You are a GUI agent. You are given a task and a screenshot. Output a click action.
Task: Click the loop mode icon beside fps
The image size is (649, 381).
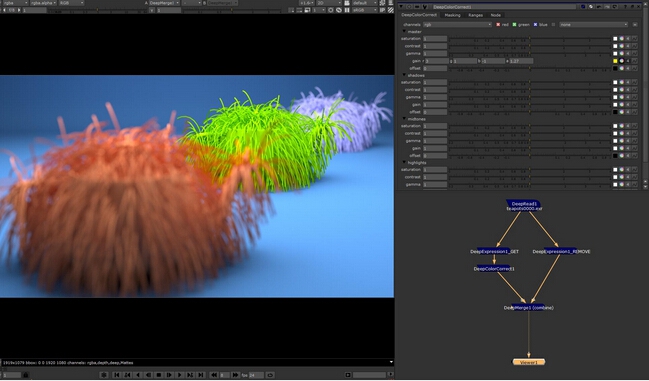270,375
